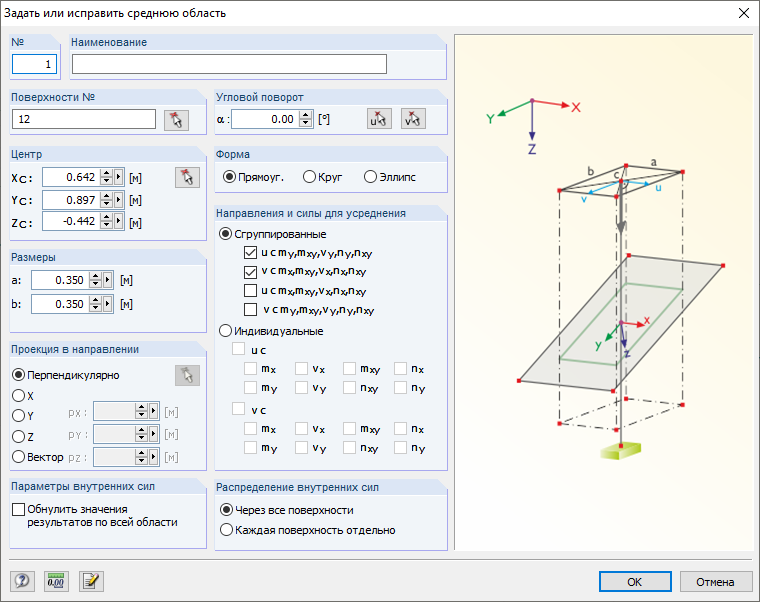Open the arrow menu beside dimension b
The image size is (760, 602).
pyautogui.click(x=108, y=304)
